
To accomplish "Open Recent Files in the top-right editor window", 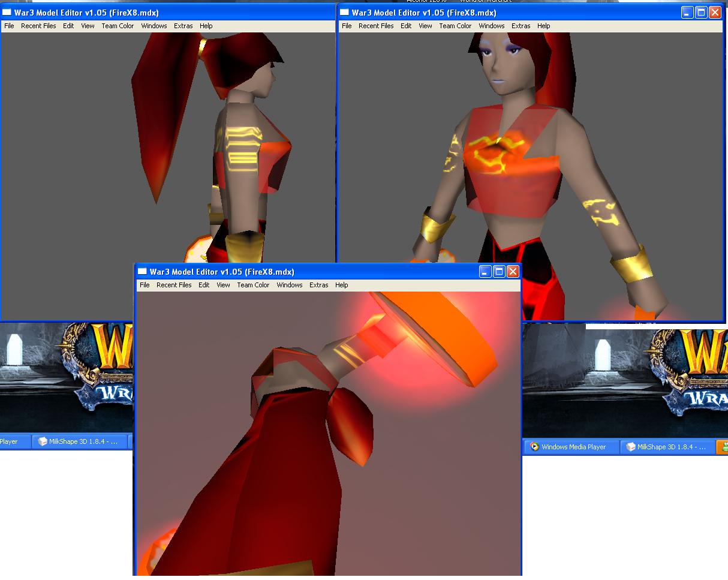I will [376, 26].
